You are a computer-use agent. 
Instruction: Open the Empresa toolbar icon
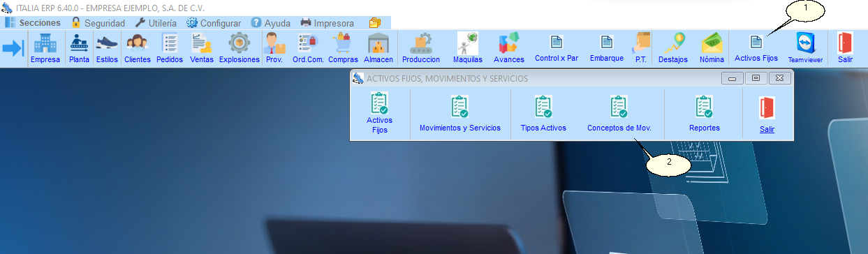click(45, 48)
